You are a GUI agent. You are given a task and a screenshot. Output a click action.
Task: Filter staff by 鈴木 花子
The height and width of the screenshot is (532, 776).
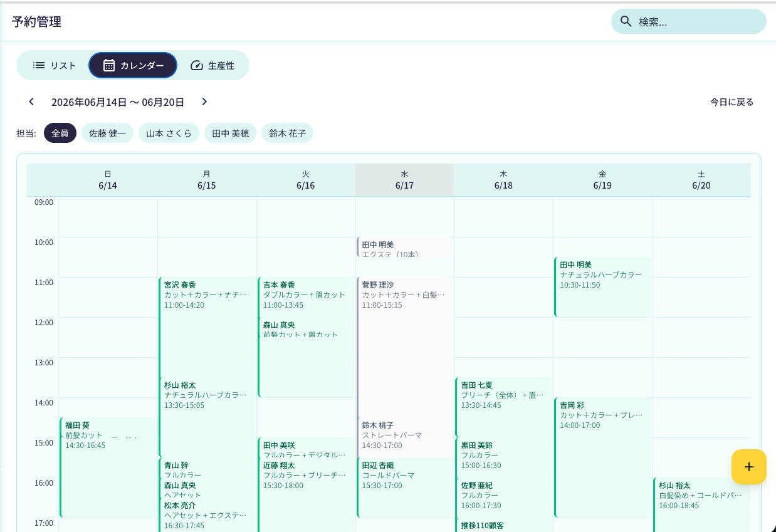coord(288,133)
